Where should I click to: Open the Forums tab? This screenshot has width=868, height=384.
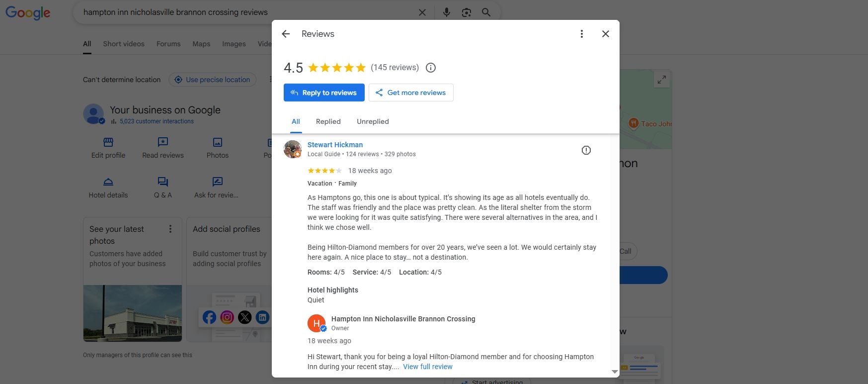coord(168,44)
